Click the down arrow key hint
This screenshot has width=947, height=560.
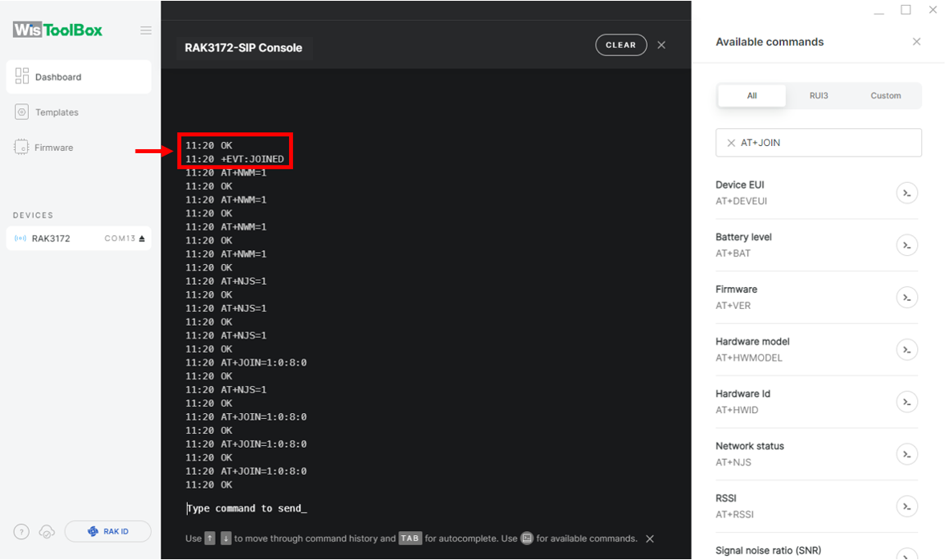(x=226, y=538)
